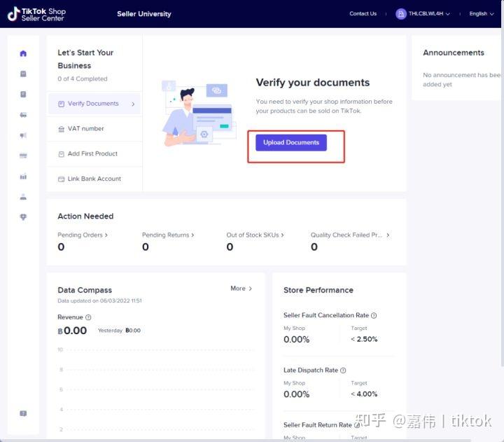Open the Orders icon in the sidebar

(x=23, y=74)
